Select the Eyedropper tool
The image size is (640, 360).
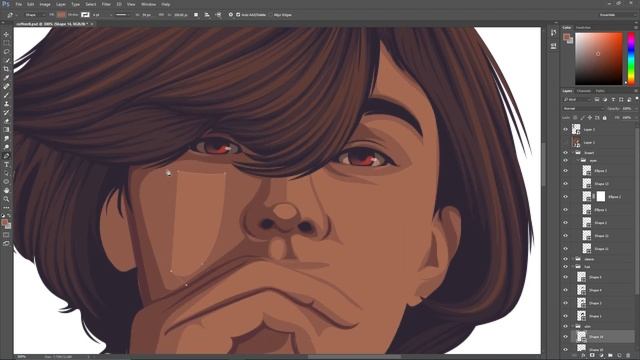click(6, 78)
